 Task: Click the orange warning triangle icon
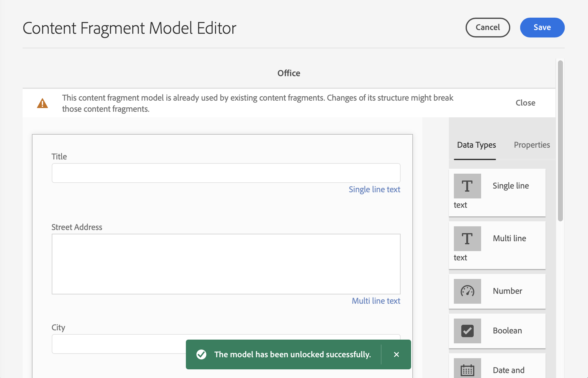tap(42, 103)
